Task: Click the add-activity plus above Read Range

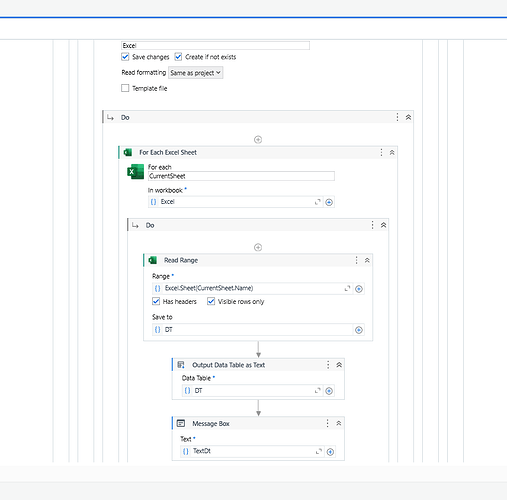Action: 258,247
